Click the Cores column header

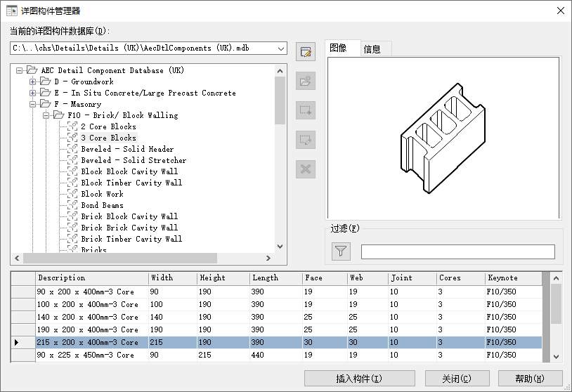tap(461, 278)
